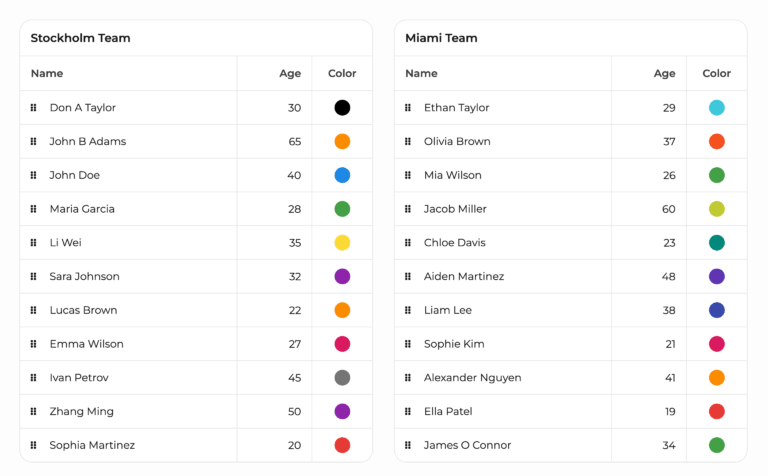Click the Miami Team table title
The height and width of the screenshot is (476, 768).
(441, 38)
